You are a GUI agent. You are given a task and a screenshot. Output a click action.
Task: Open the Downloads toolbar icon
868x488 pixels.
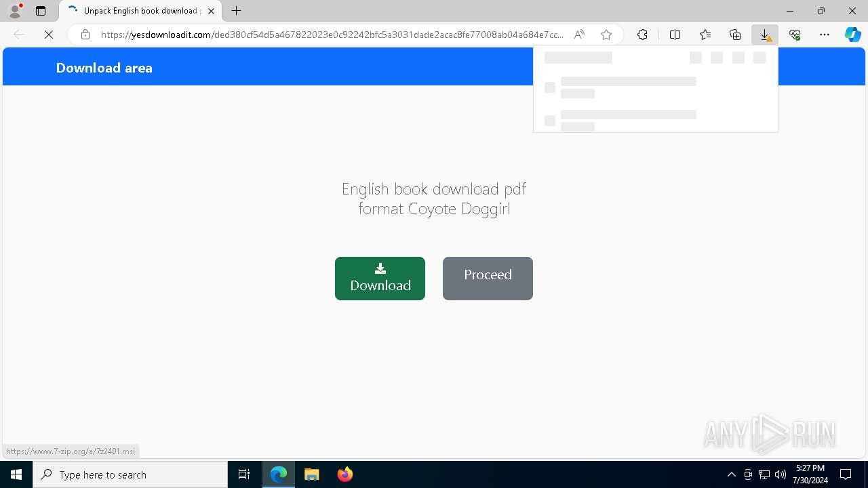tap(765, 35)
